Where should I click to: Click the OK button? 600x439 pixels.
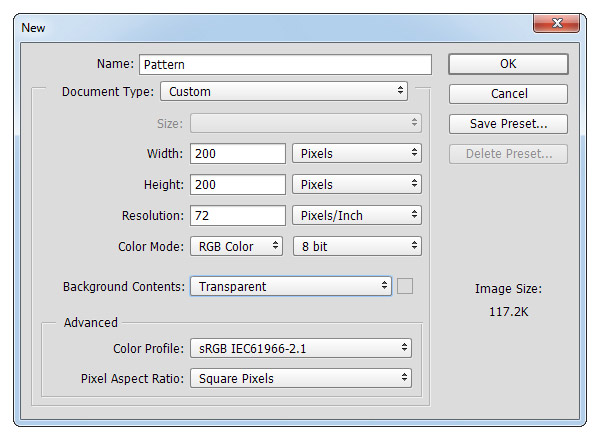click(508, 64)
